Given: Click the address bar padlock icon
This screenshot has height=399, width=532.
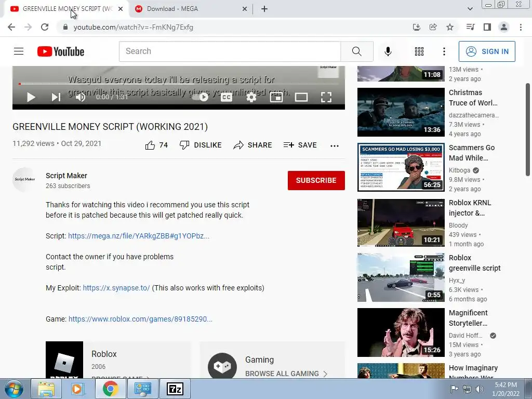Looking at the screenshot, I should coord(65,27).
